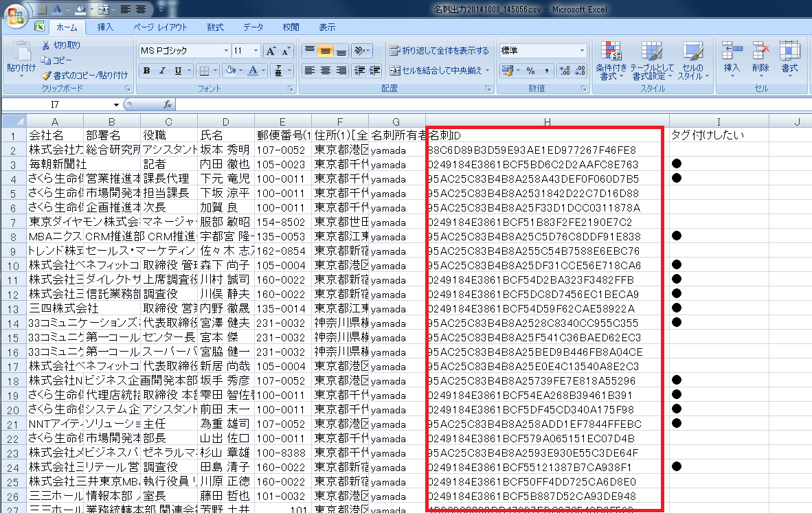Click the decrease indent icon
The image size is (812, 513).
click(x=359, y=71)
